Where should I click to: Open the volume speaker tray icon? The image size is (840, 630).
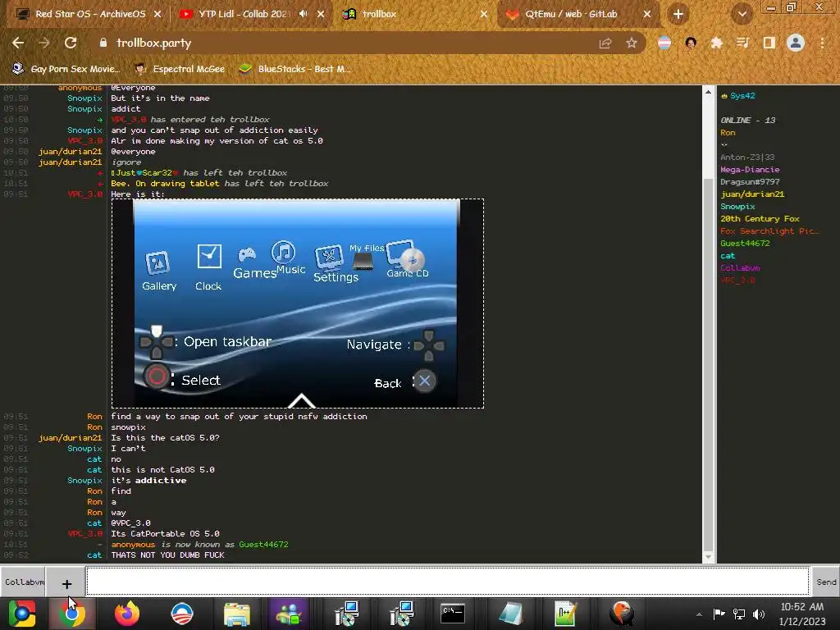(x=759, y=614)
